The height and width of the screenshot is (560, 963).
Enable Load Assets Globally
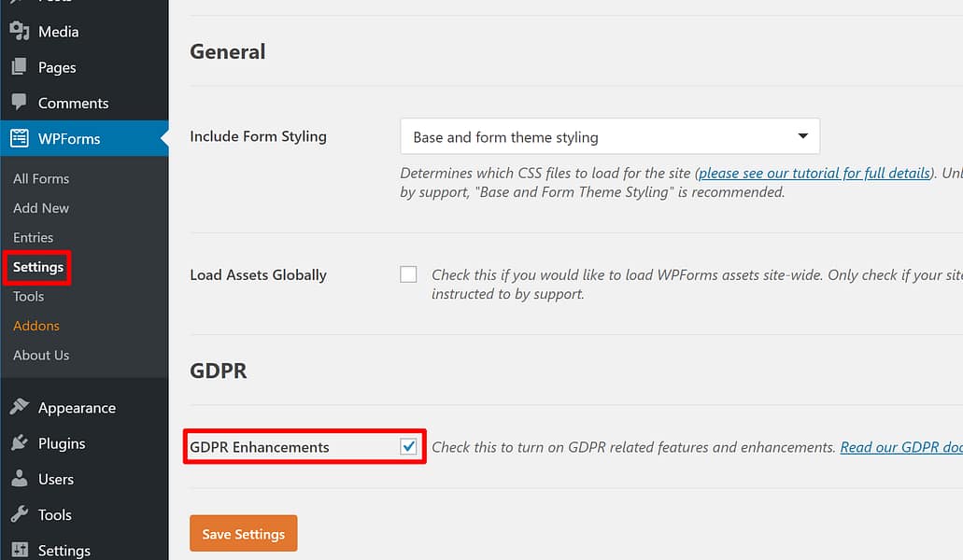click(408, 273)
